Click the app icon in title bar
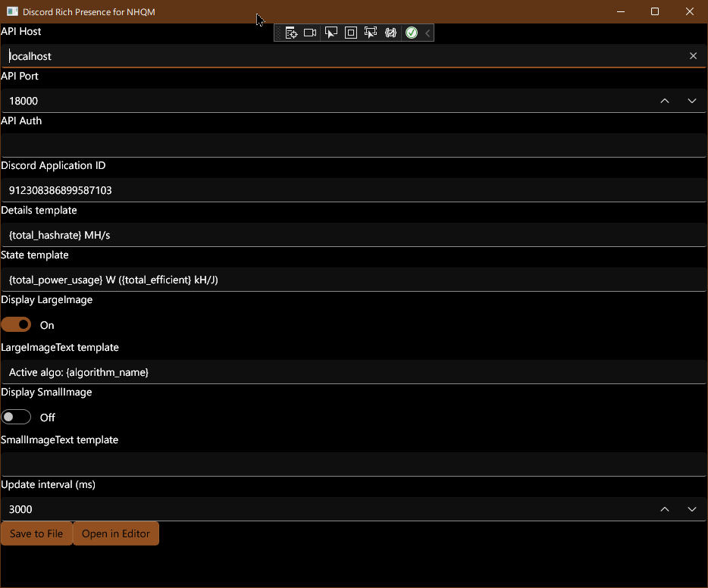The image size is (708, 588). [x=12, y=11]
